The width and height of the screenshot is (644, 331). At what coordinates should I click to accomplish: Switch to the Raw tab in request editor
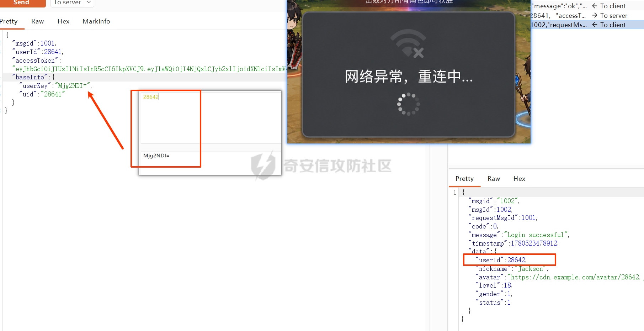click(37, 21)
